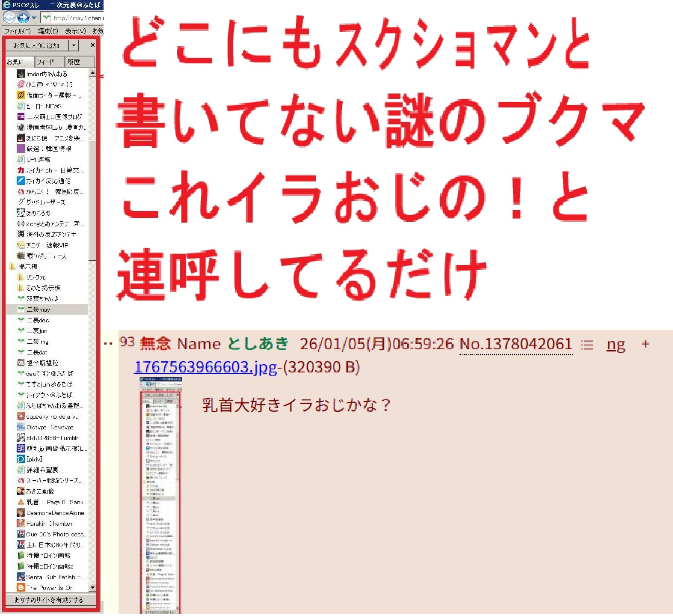Switch to the 履歴 tab
This screenshot has height=616, width=673.
pos(79,62)
